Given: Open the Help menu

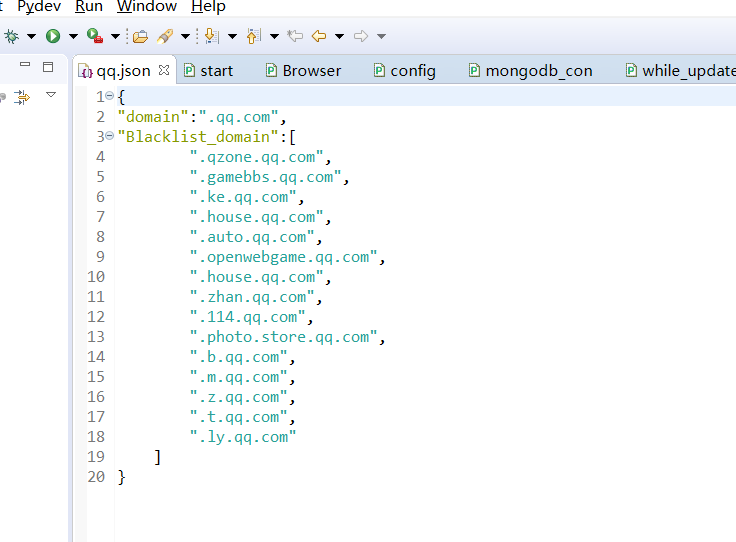Looking at the screenshot, I should (208, 7).
